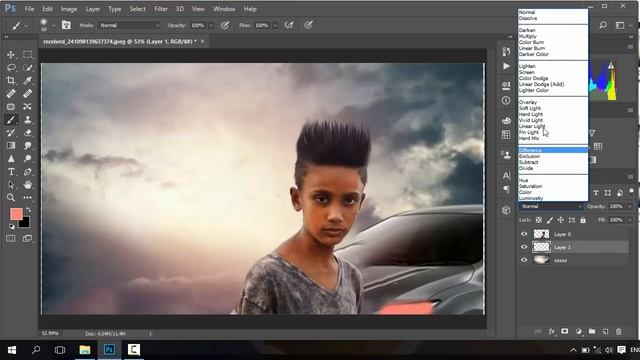Open layer Fill dropdown arrow
Viewport: 640px width, 360px height.
(x=629, y=220)
